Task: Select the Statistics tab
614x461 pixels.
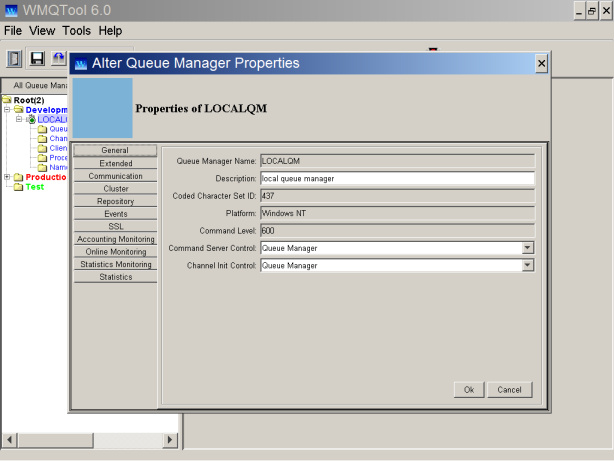Action: coord(115,277)
